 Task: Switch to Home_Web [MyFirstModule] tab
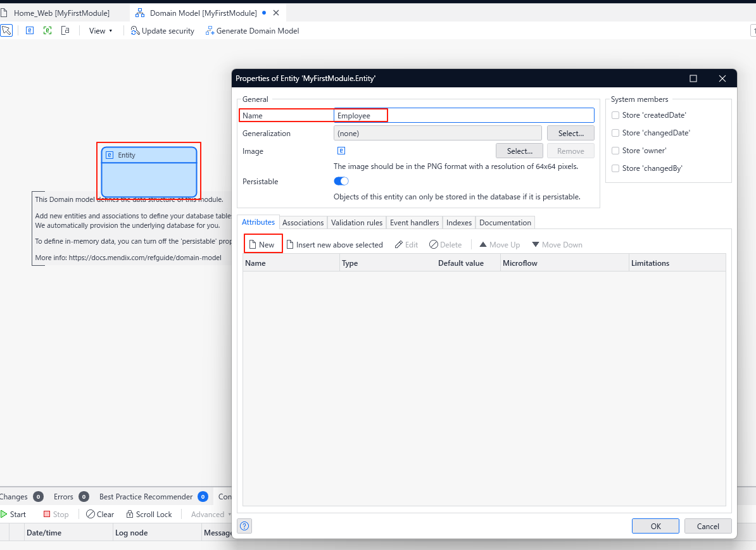61,13
